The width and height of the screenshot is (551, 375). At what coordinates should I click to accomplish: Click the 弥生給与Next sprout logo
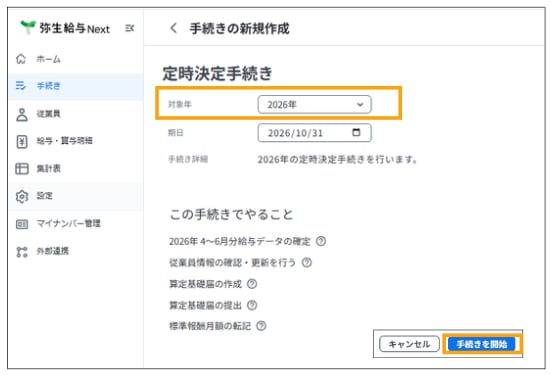point(28,27)
